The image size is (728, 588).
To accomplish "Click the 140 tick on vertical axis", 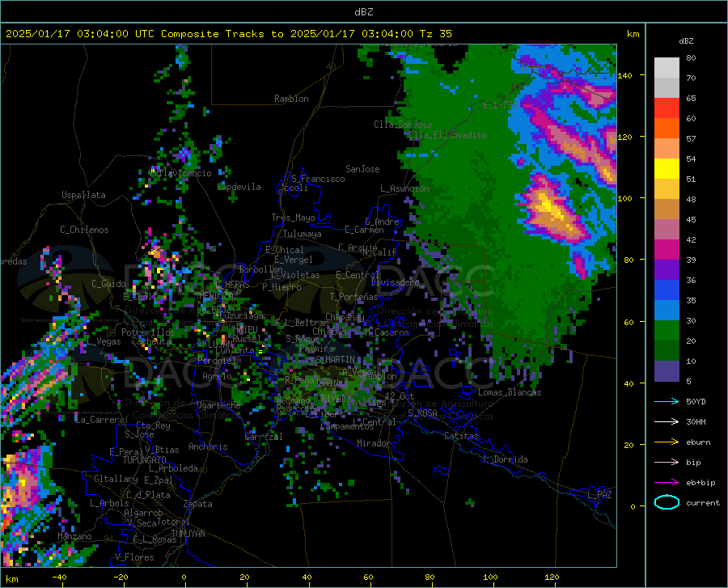I will (x=625, y=75).
